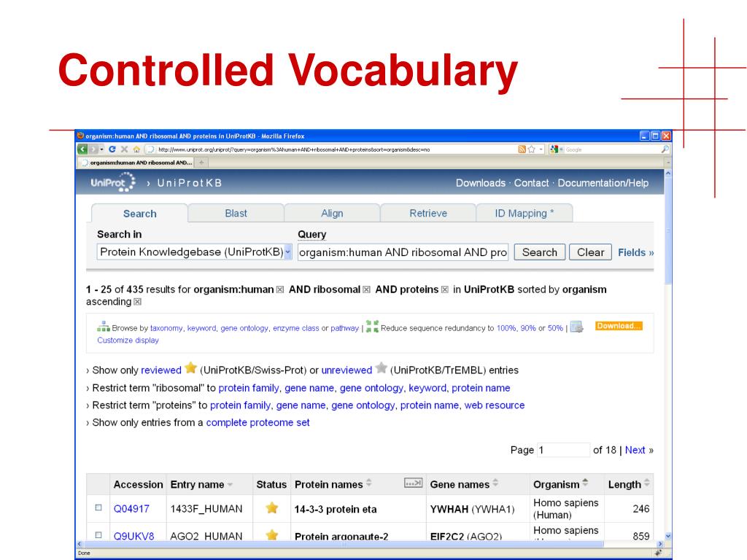Remove the ascending sort order
Screen dimensions: 747x560
click(137, 302)
